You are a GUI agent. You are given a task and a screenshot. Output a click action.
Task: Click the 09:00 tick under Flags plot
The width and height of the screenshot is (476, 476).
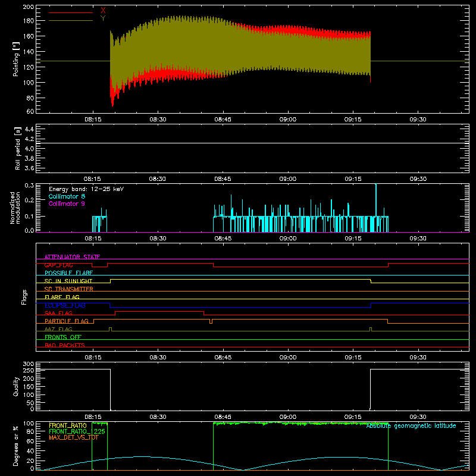(x=288, y=358)
